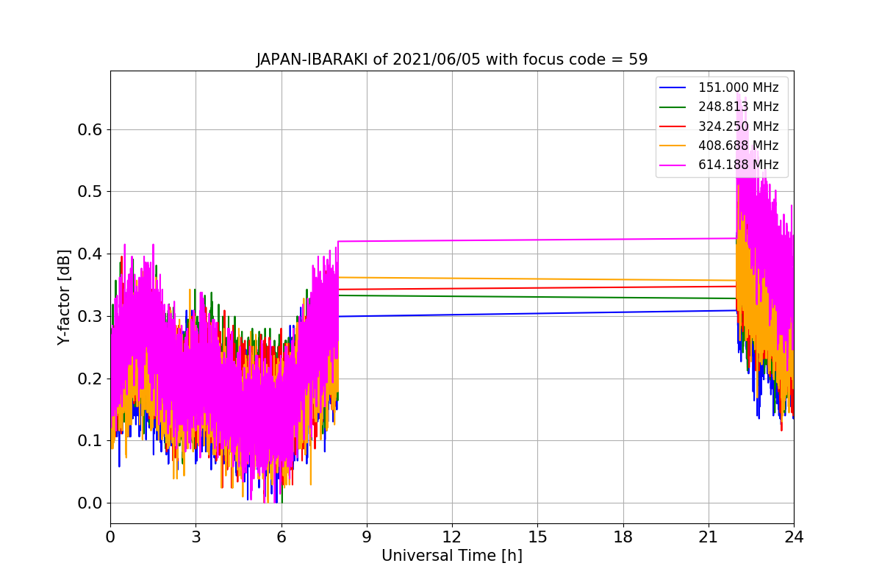The width and height of the screenshot is (882, 588).
Task: Click the 3 x-axis tick label
Action: (x=196, y=537)
